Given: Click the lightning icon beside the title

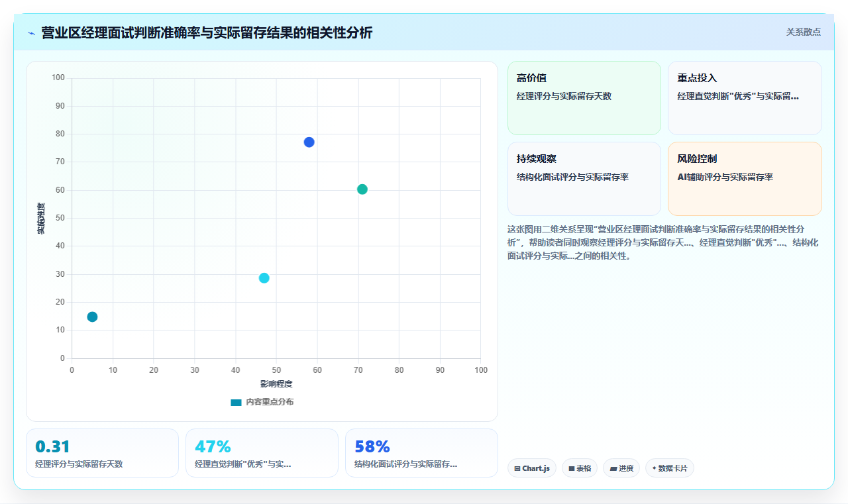Looking at the screenshot, I should [x=31, y=32].
